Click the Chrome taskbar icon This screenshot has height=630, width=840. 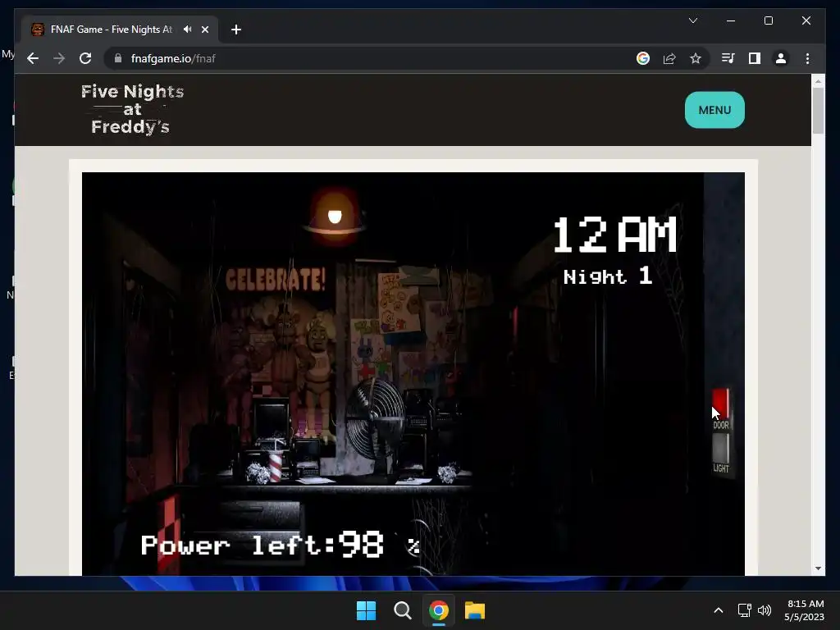tap(439, 610)
